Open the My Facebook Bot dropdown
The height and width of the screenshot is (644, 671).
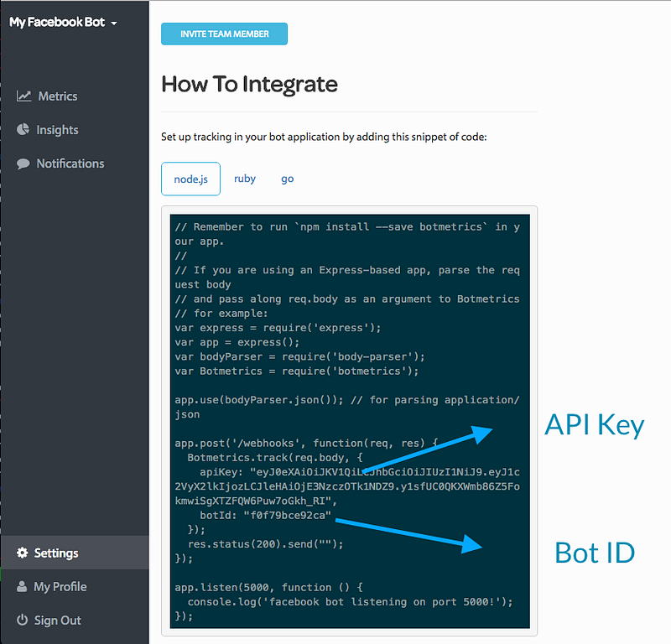coord(64,23)
